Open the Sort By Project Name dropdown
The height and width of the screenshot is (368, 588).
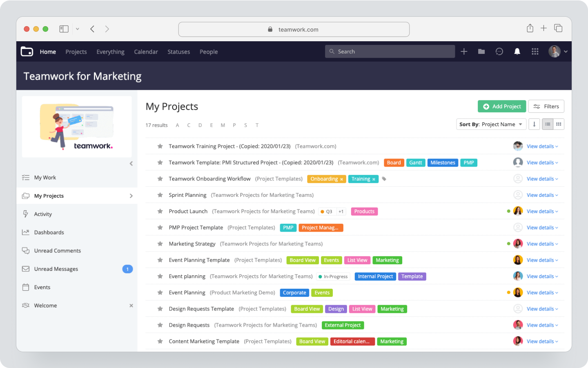coord(491,124)
